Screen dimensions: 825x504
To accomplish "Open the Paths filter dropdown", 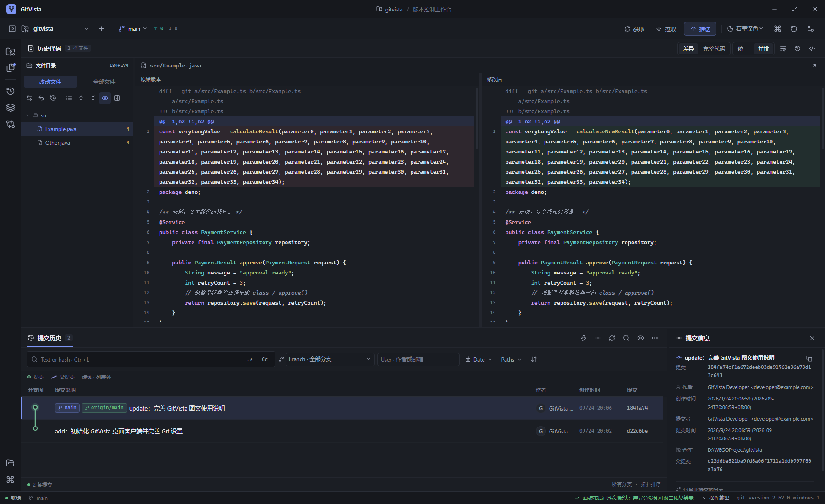I will 511,359.
